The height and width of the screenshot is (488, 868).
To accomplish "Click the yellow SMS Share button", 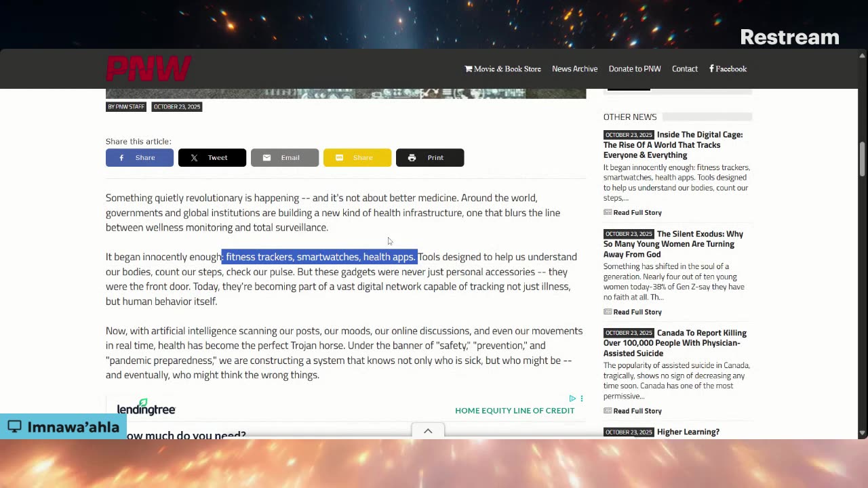I will [x=357, y=157].
